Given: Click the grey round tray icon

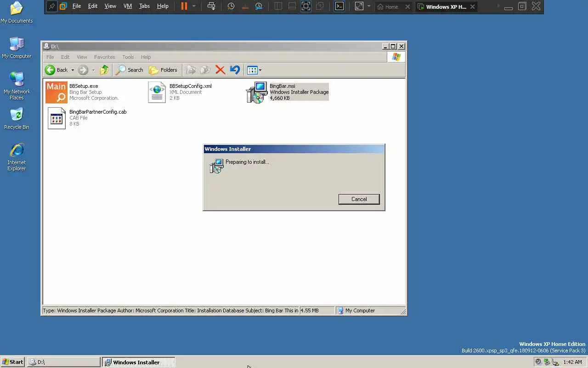Looking at the screenshot, I should (x=538, y=362).
